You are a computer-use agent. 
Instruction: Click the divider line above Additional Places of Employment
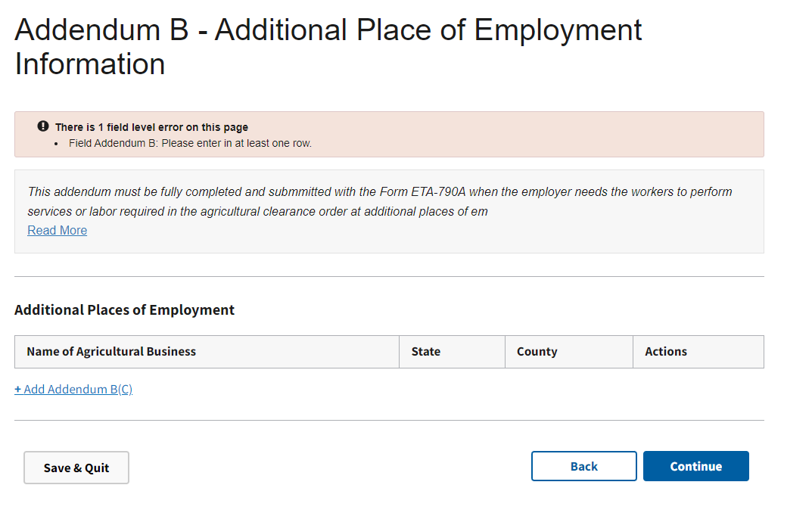point(389,276)
